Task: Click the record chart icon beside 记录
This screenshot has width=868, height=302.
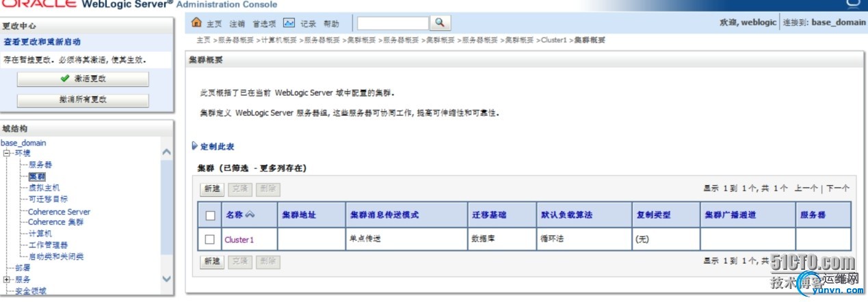Action: click(x=289, y=23)
